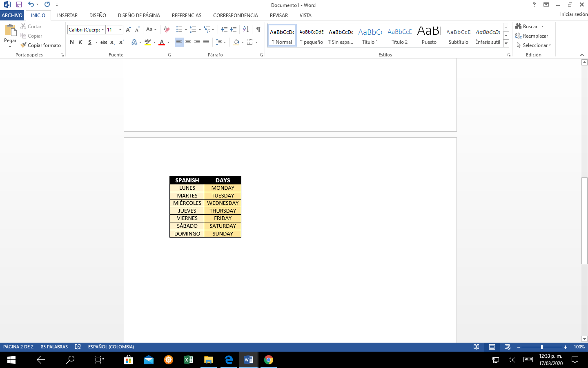Open Fuente dialog launcher
This screenshot has height=368, width=588.
click(169, 55)
